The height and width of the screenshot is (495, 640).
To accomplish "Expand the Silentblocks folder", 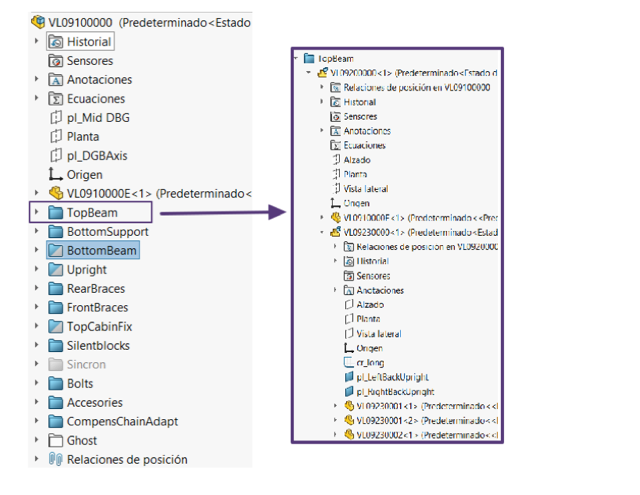I will (x=36, y=345).
